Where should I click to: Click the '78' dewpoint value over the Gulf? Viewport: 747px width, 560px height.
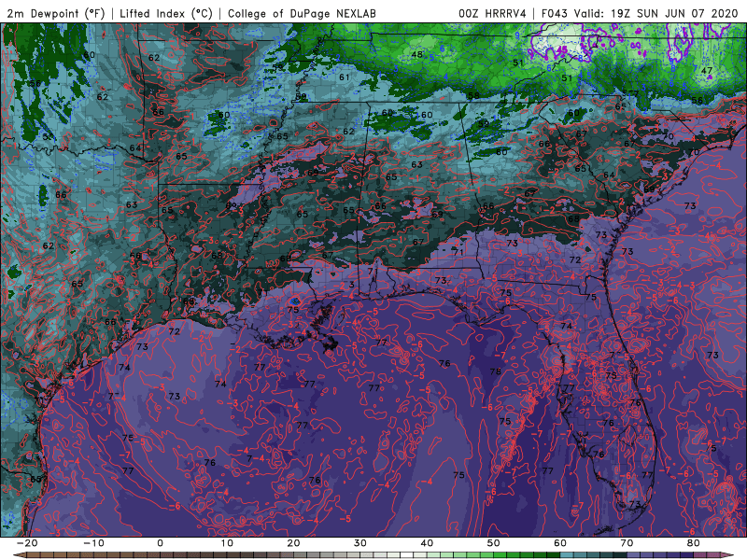(496, 371)
